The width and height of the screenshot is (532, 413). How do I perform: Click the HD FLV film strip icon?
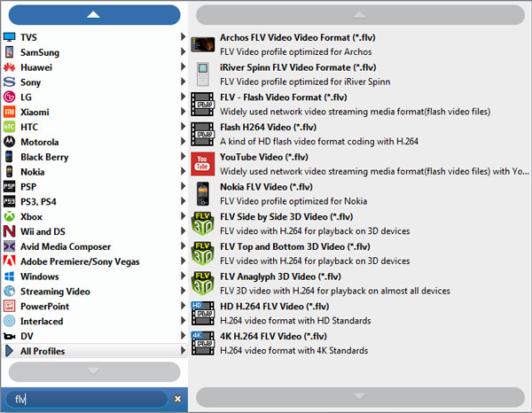(202, 313)
